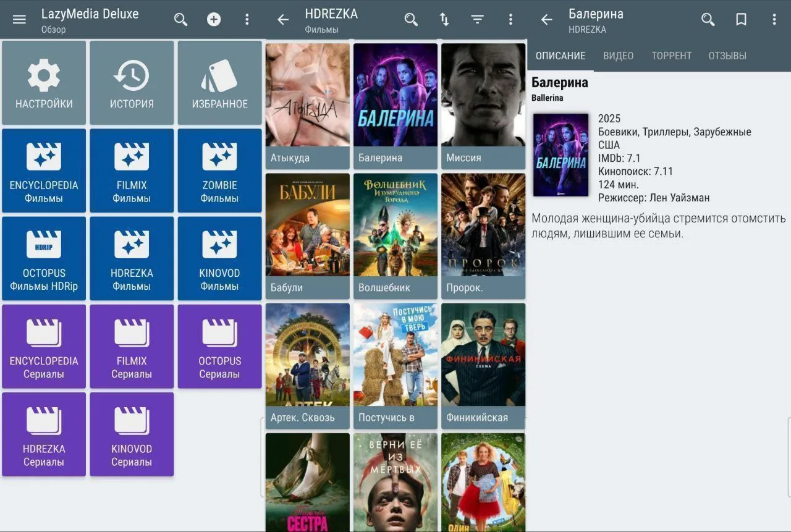The height and width of the screenshot is (532, 791).
Task: Open the Атыкуда movie poster
Action: click(x=308, y=106)
